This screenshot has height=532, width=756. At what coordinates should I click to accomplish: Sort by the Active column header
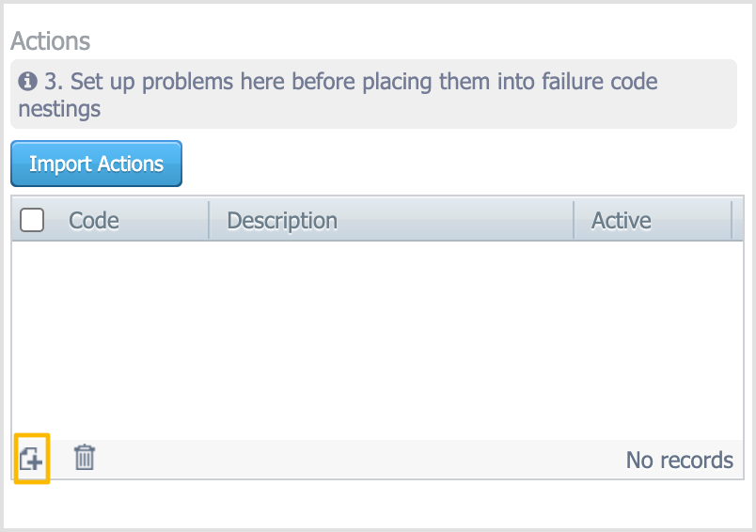pos(621,221)
